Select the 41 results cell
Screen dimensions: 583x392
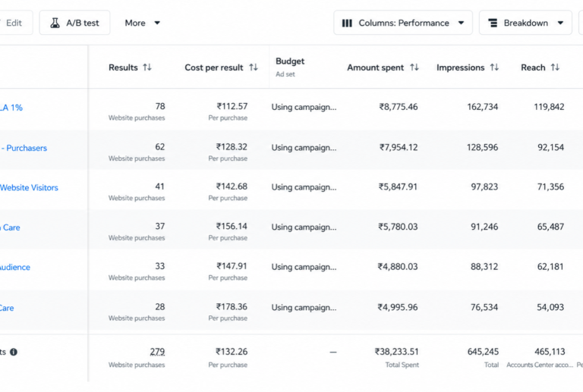pos(160,187)
